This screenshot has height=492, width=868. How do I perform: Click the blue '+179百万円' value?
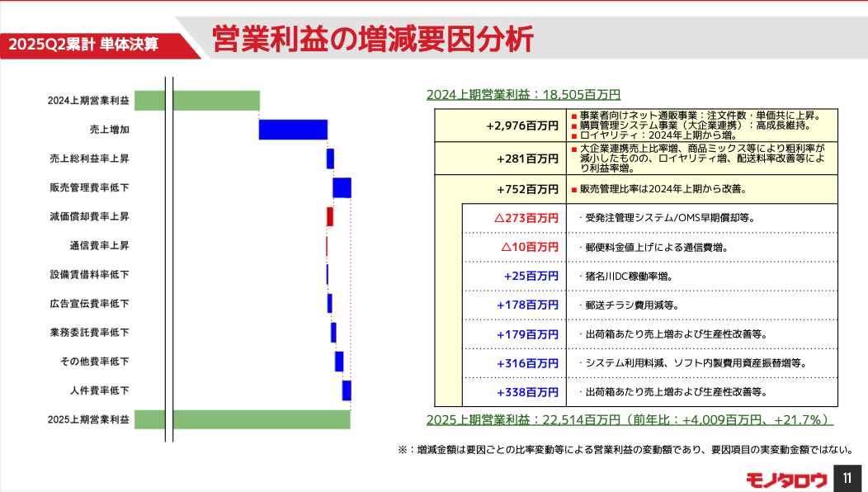pos(527,334)
